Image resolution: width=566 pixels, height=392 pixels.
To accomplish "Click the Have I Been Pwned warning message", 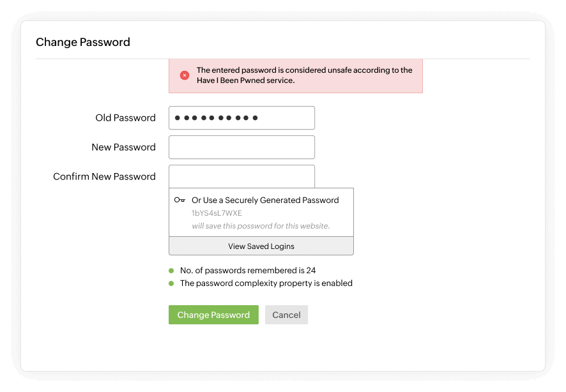I will (303, 75).
